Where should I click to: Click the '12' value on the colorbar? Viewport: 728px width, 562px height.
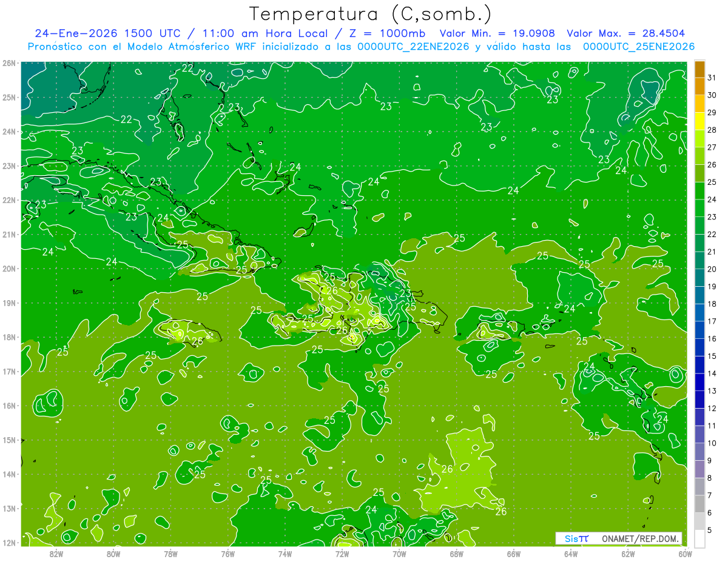coord(712,409)
